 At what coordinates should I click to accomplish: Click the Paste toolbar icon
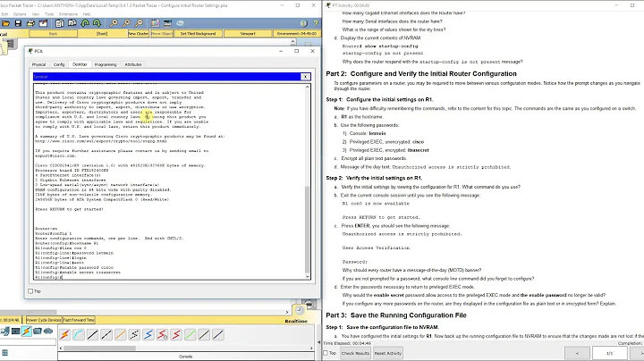72,23
